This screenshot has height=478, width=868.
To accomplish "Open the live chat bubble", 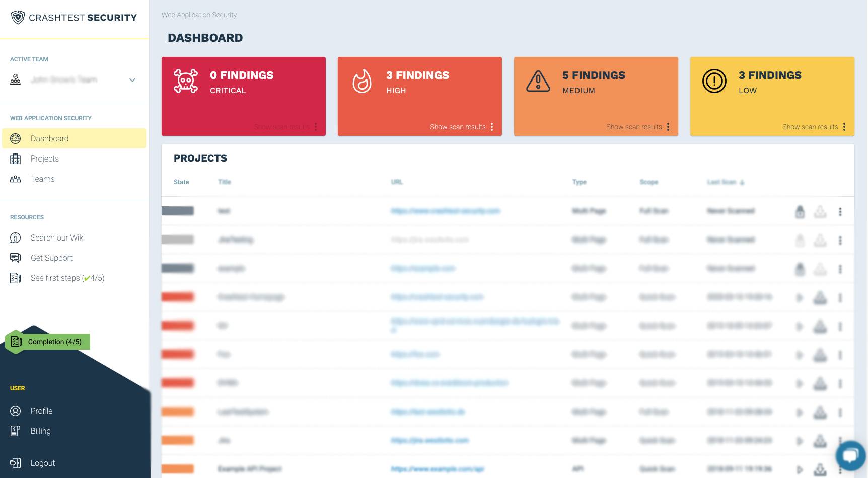I will coord(851,455).
